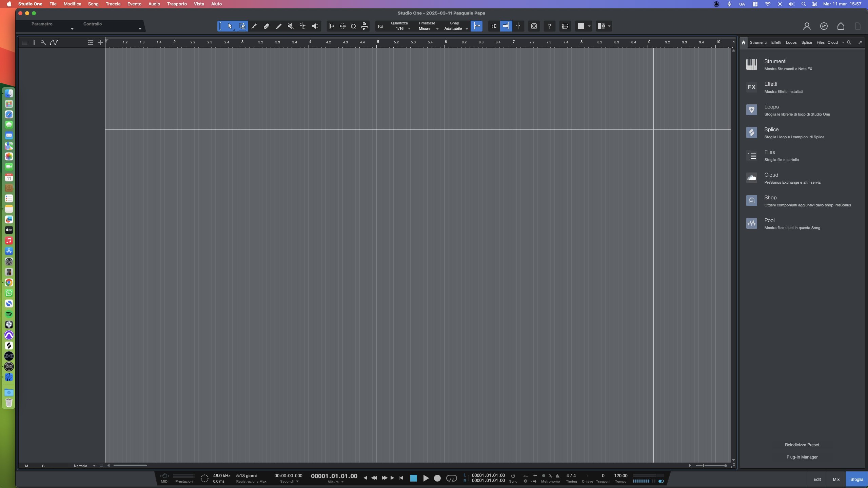Select the Arrow tool

coord(230,26)
